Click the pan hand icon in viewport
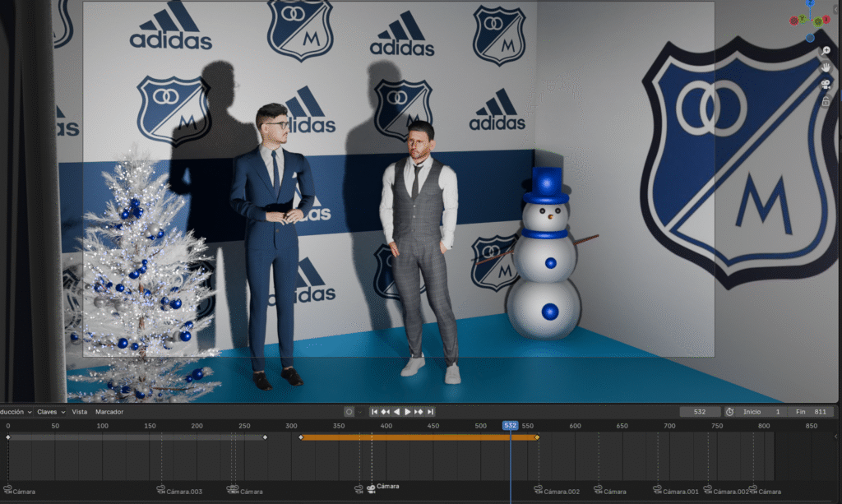Viewport: 842px width, 504px height. point(826,68)
